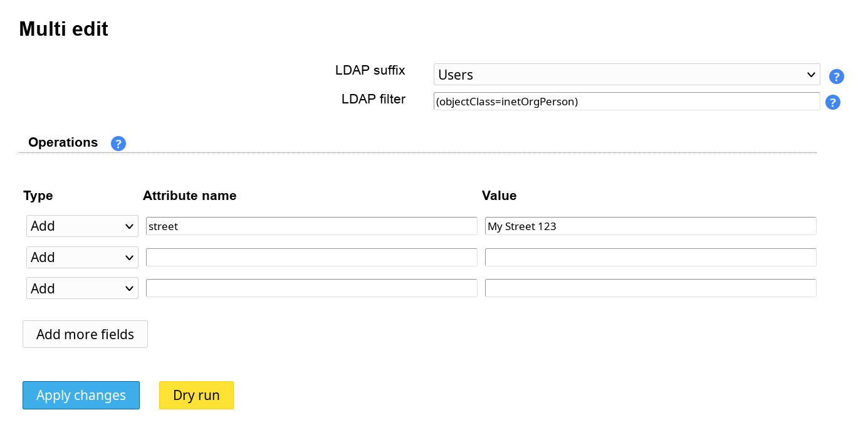The height and width of the screenshot is (447, 868).
Task: Show help for the Operations section
Action: tap(118, 144)
